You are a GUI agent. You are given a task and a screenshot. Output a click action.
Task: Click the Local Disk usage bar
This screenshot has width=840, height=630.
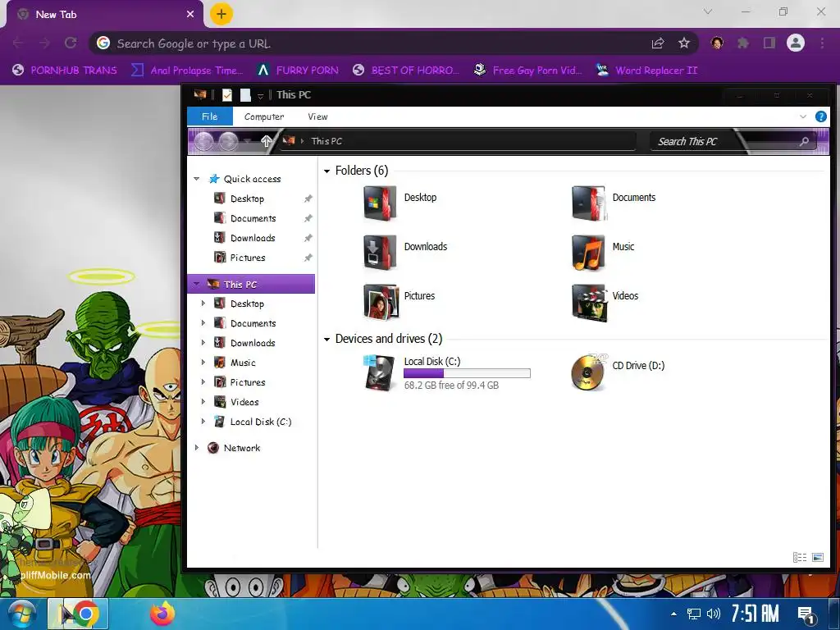click(x=467, y=373)
